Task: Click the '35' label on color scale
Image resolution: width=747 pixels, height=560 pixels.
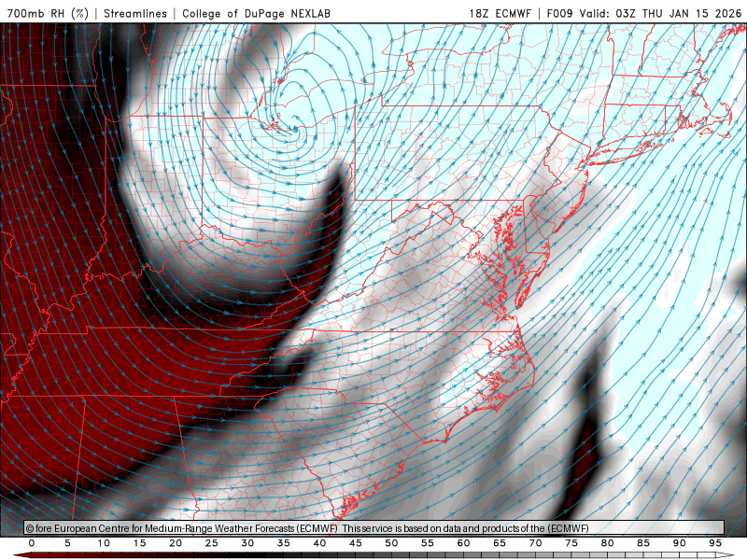Action: [x=284, y=543]
